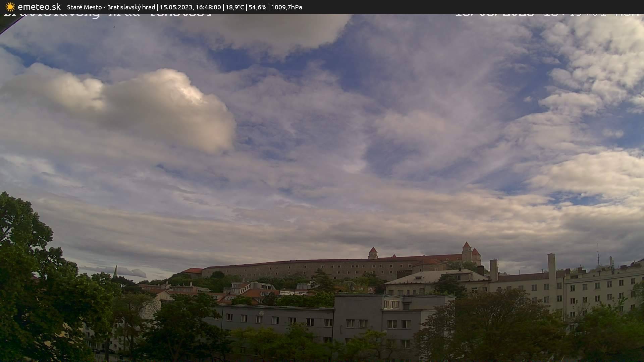Image resolution: width=644 pixels, height=362 pixels.
Task: Click the left castle tower
Action: point(373,253)
